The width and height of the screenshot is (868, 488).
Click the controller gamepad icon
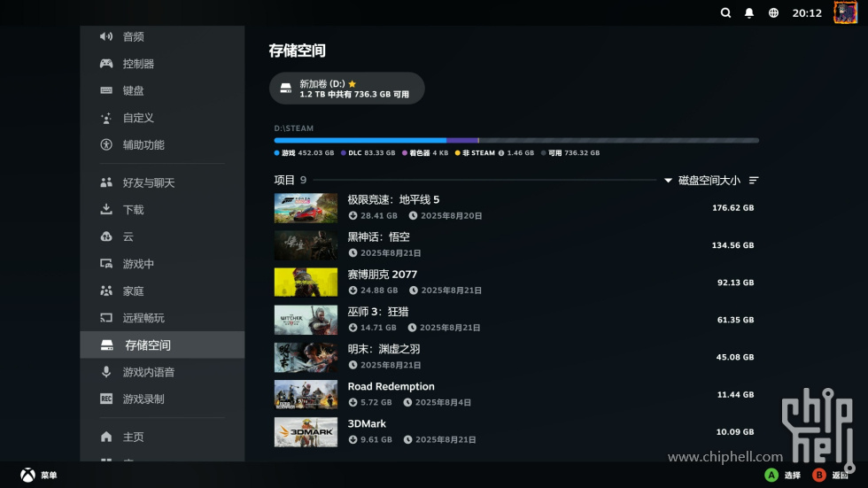click(x=106, y=64)
